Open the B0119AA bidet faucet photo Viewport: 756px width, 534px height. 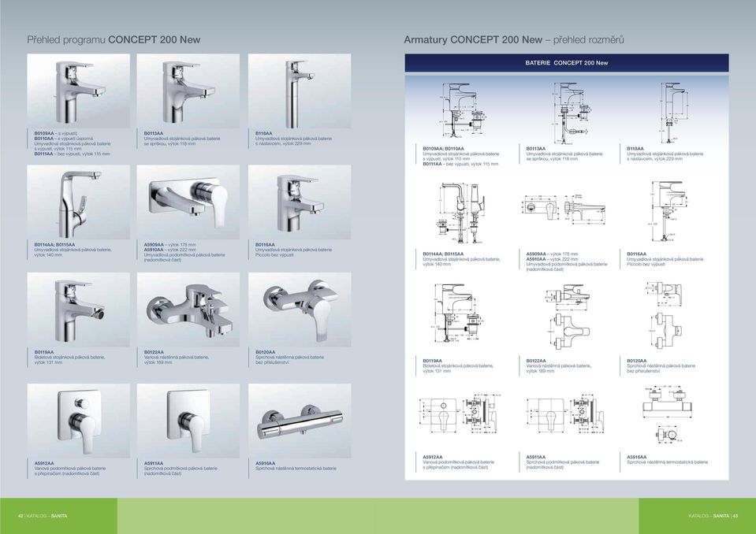click(79, 310)
